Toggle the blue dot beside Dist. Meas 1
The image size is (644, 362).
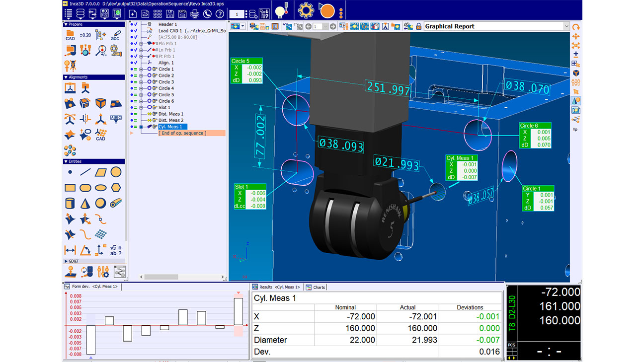pyautogui.click(x=132, y=114)
